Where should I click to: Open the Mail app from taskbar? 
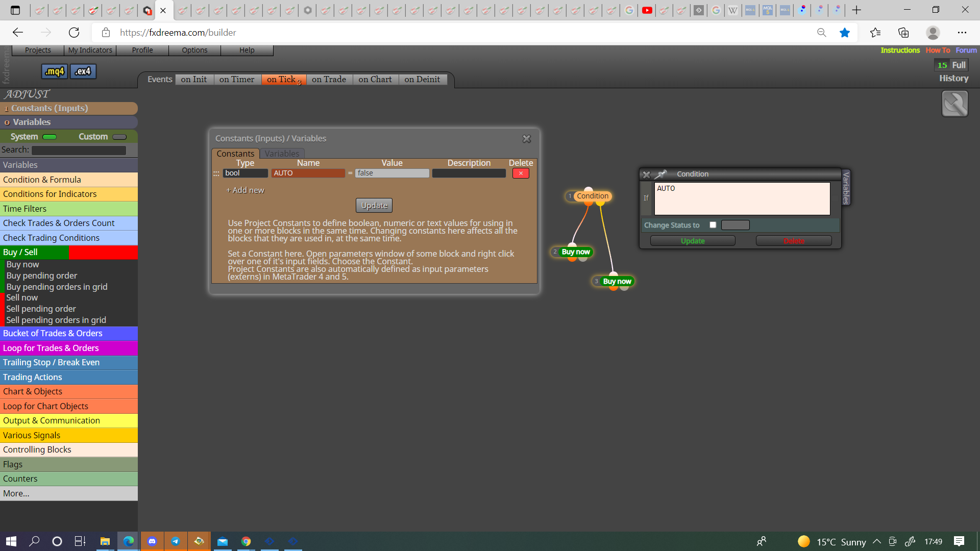click(223, 541)
